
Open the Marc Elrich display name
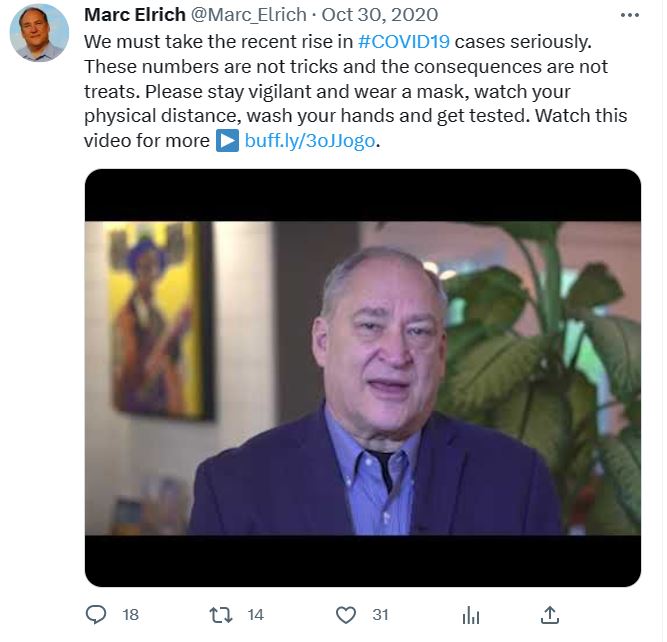[x=136, y=15]
